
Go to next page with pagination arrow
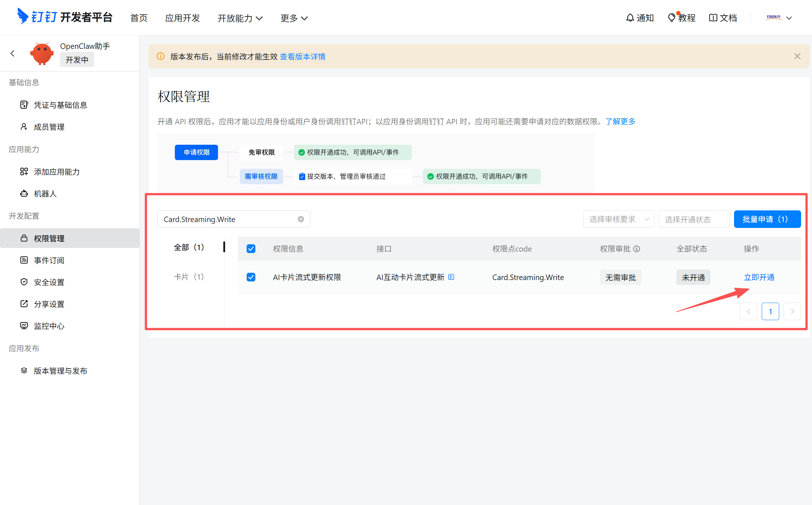[x=792, y=311]
